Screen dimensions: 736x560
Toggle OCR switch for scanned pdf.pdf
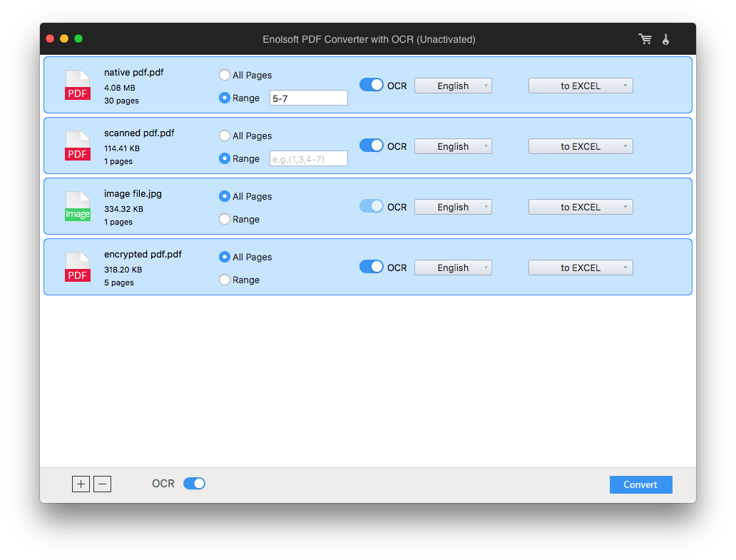[372, 146]
